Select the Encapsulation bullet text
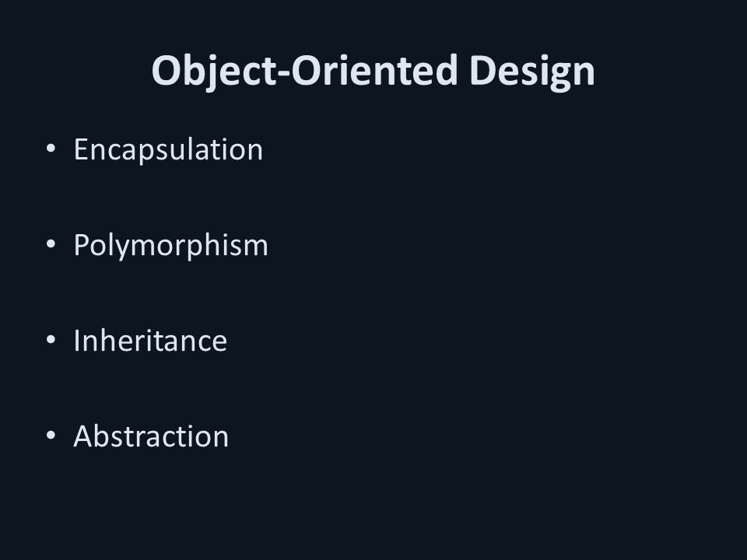 [x=168, y=150]
